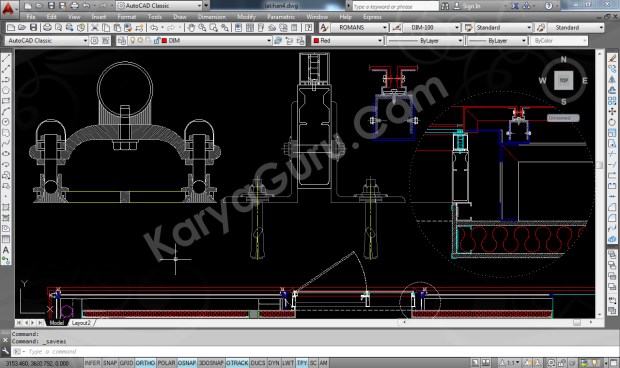The width and height of the screenshot is (620, 368).
Task: Open the DIM-100 dimension style dropdown
Action: coord(457,28)
